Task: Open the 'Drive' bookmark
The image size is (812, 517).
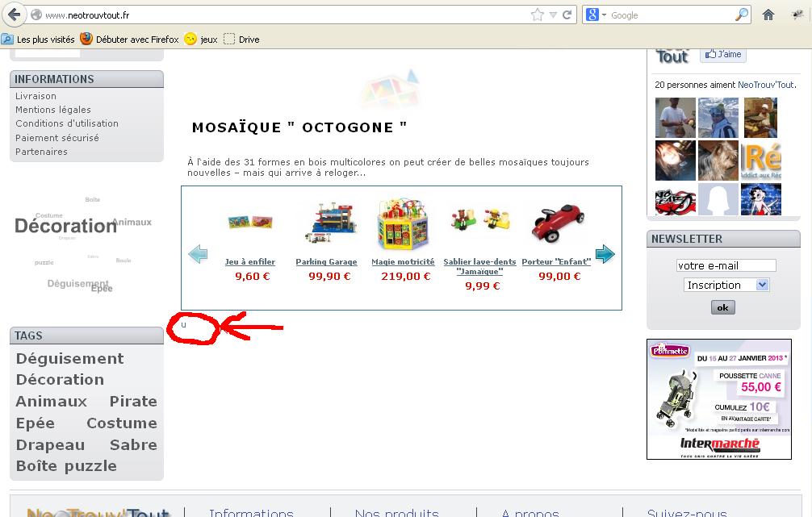Action: click(241, 40)
